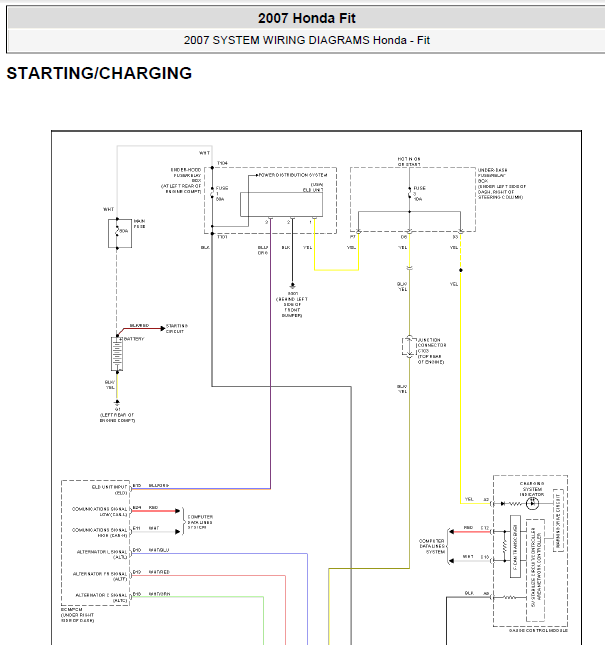Image resolution: width=605 pixels, height=645 pixels.
Task: Click the splice dot on the X3 yellow wire
Action: pos(461,270)
